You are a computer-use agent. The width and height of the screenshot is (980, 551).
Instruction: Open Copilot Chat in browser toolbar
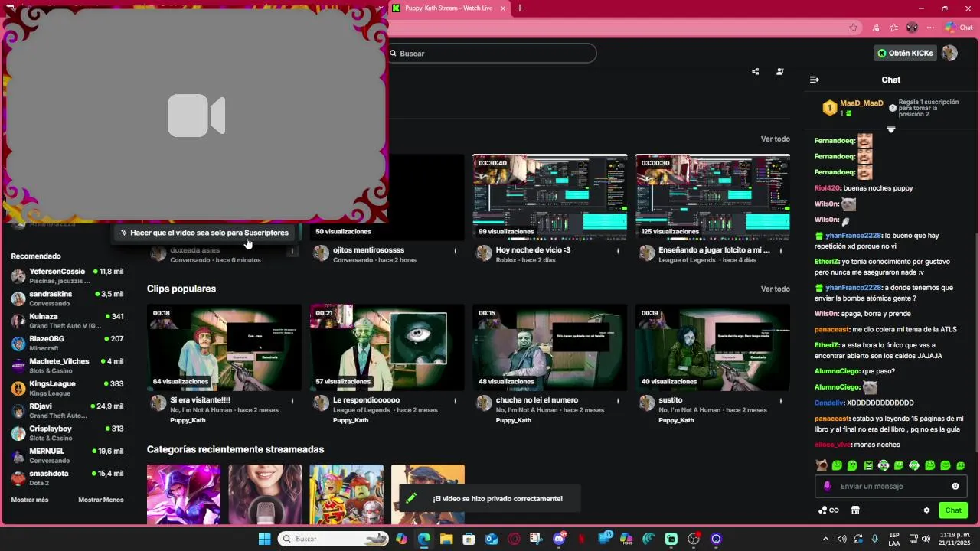tap(959, 28)
